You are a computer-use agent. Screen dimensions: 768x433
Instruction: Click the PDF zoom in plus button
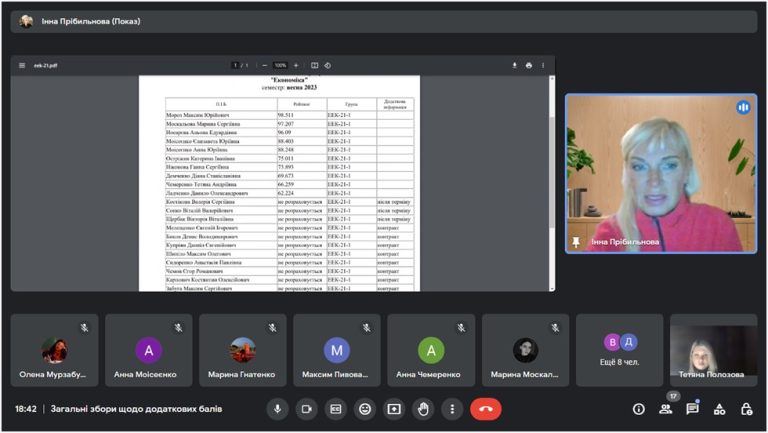click(x=296, y=65)
